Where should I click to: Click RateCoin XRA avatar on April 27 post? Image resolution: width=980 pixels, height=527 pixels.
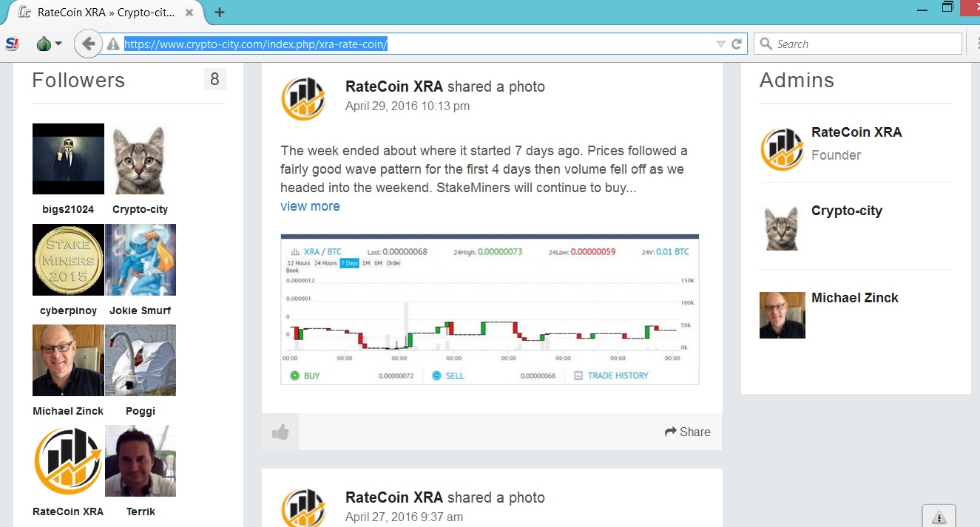pyautogui.click(x=303, y=506)
